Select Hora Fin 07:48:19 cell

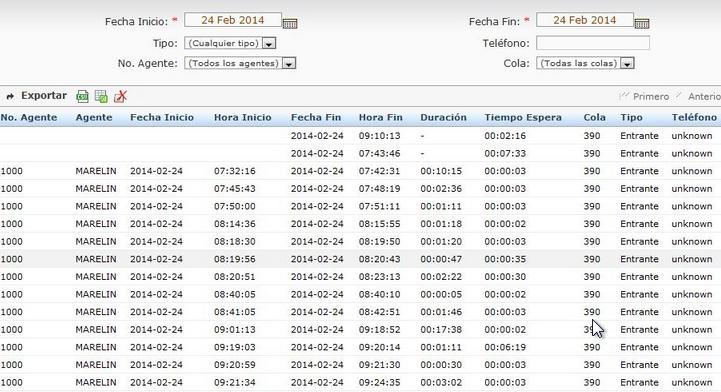tap(379, 189)
